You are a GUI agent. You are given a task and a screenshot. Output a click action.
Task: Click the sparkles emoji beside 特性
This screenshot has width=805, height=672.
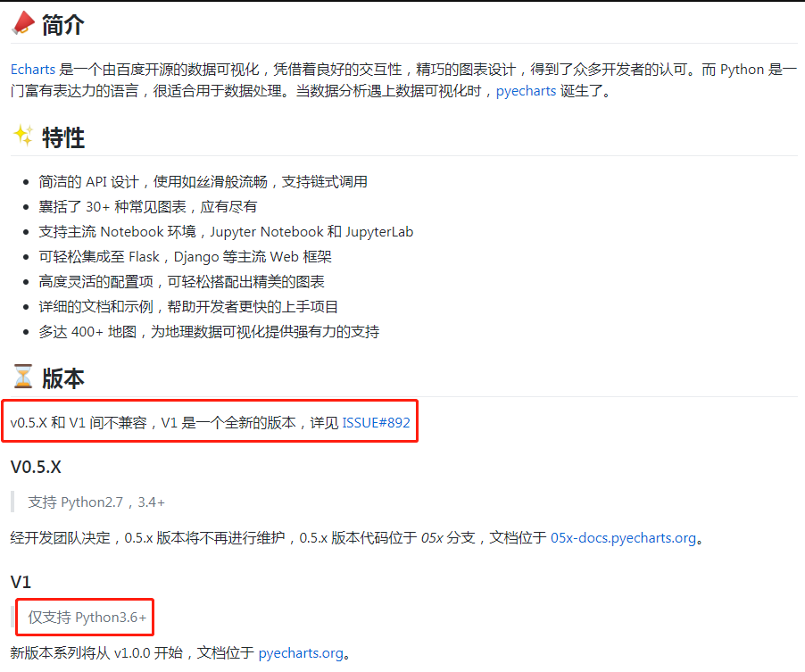point(22,136)
